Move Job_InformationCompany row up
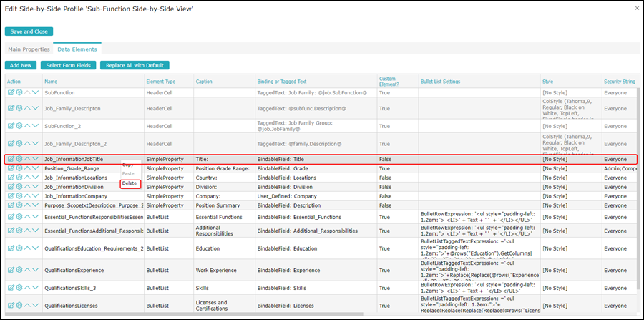Viewport: 644px width, 320px height. click(x=27, y=195)
